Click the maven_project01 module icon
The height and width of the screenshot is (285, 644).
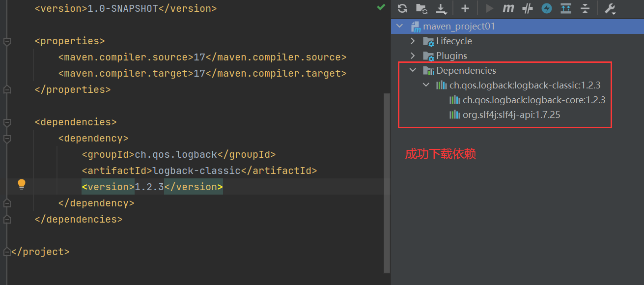coord(416,27)
